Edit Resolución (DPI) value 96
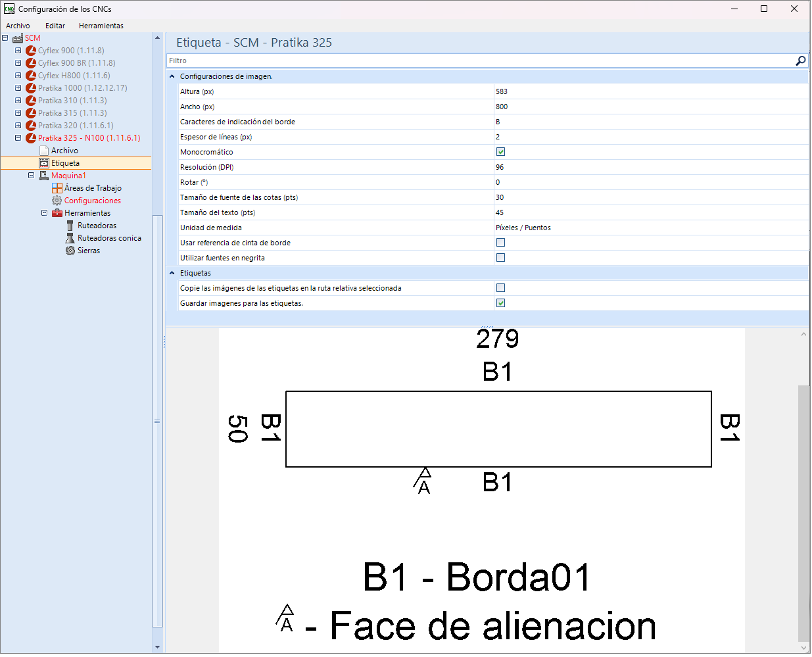 coord(651,167)
